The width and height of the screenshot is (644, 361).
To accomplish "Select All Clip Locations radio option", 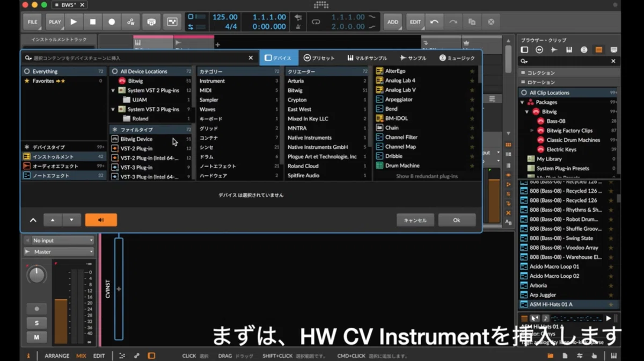I will tap(569, 93).
